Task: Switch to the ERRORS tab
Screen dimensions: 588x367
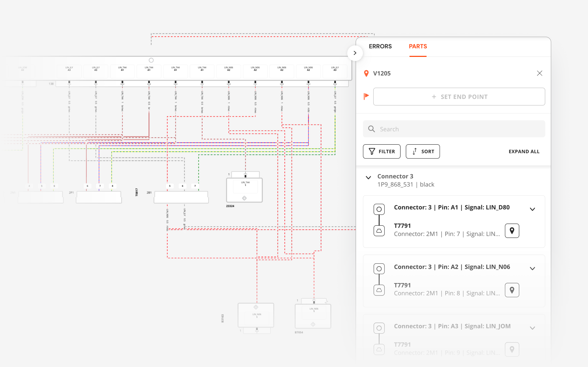Action: 380,46
